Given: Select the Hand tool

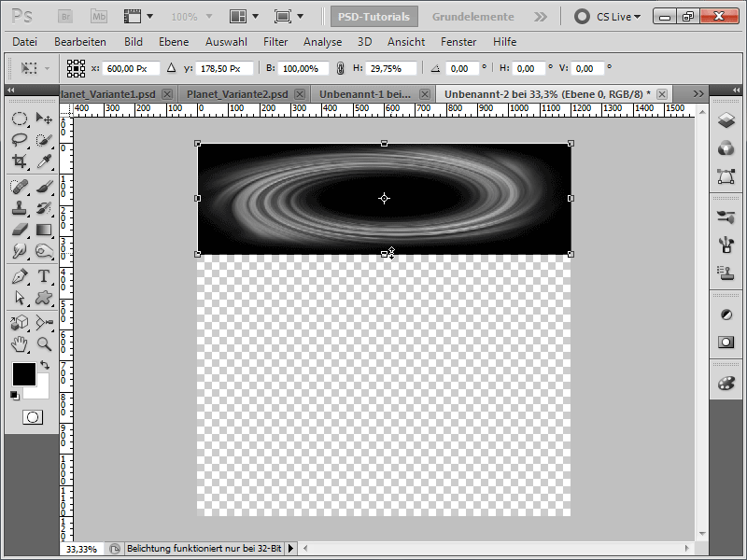Looking at the screenshot, I should [x=20, y=343].
